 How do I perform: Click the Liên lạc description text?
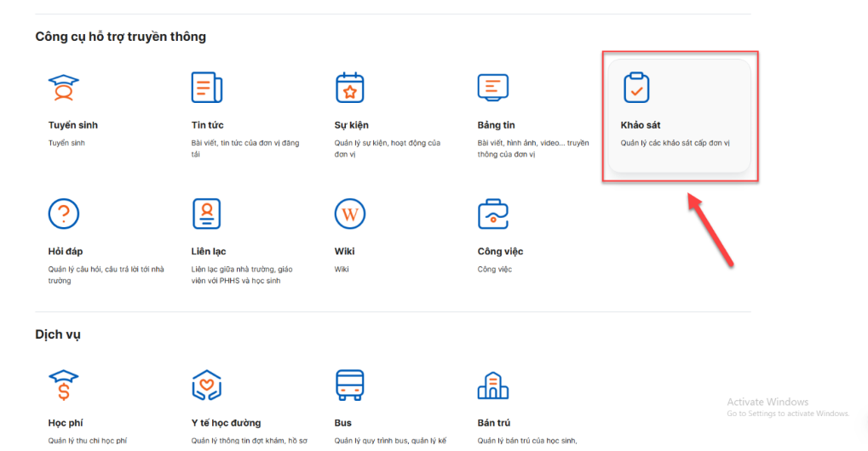coord(242,275)
